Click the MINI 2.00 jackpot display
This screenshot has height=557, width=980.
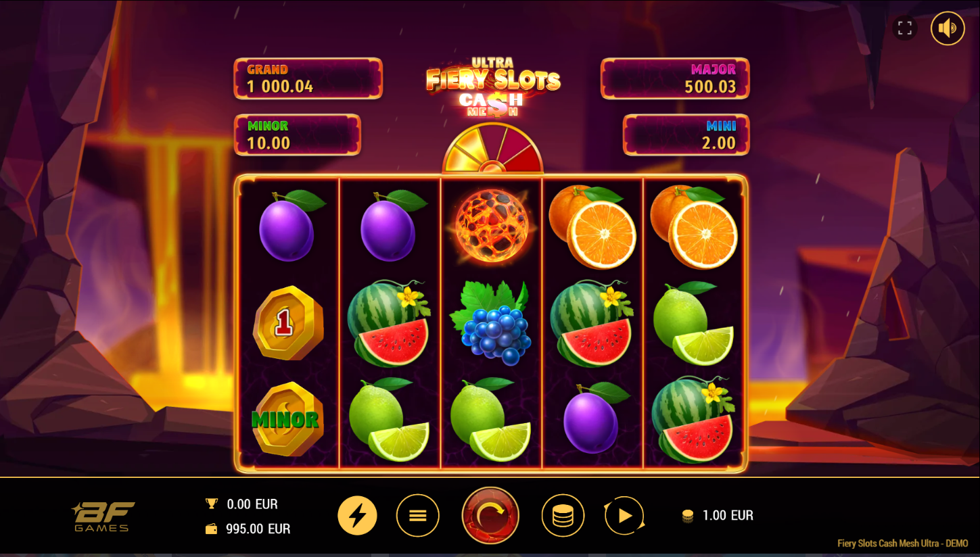point(686,135)
